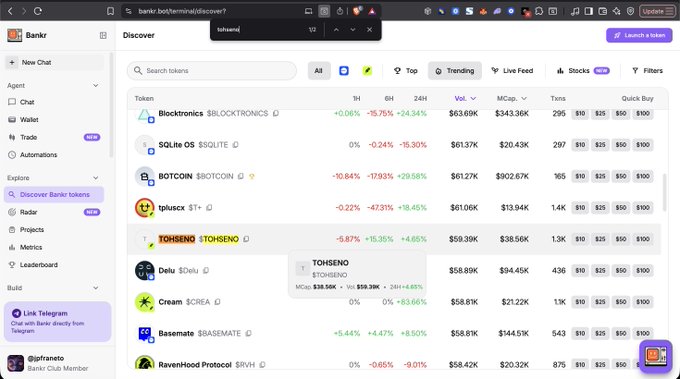Open Radar page
The height and width of the screenshot is (379, 680).
point(28,212)
